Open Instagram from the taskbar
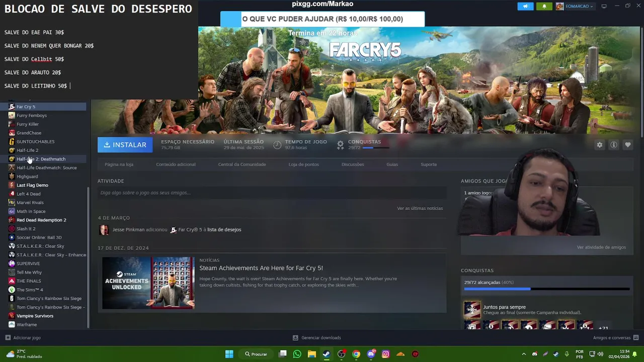The image size is (644, 362). pos(386,354)
